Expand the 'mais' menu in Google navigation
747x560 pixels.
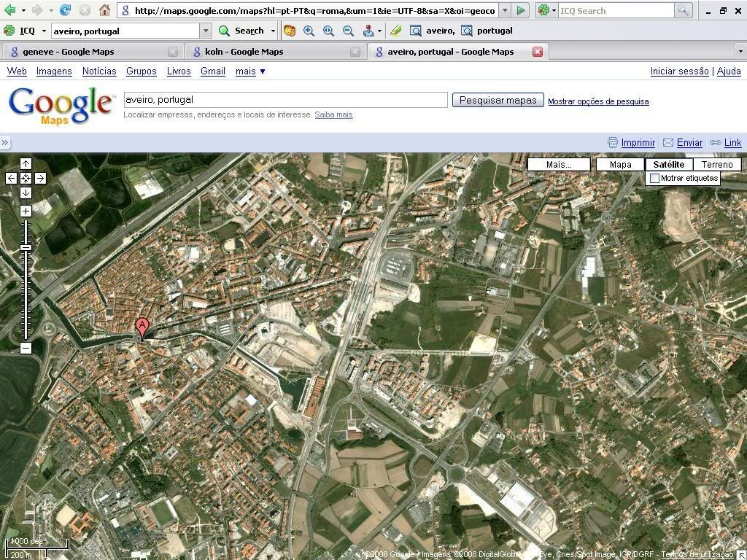tap(250, 71)
